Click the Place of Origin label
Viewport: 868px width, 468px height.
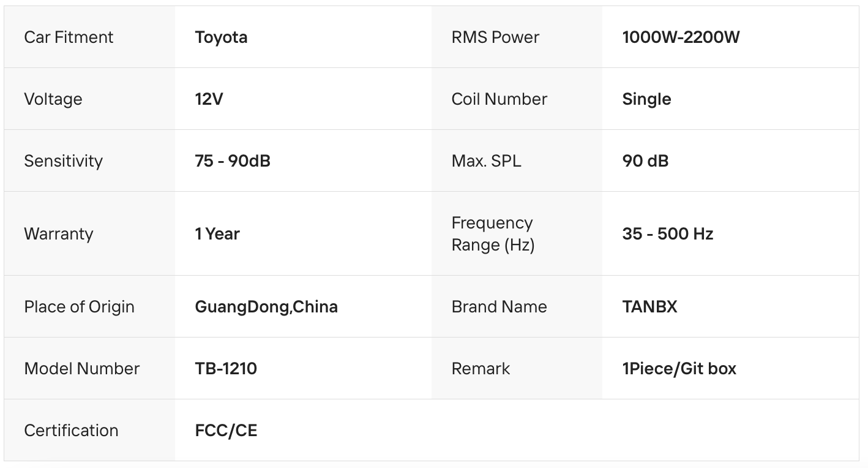(79, 307)
